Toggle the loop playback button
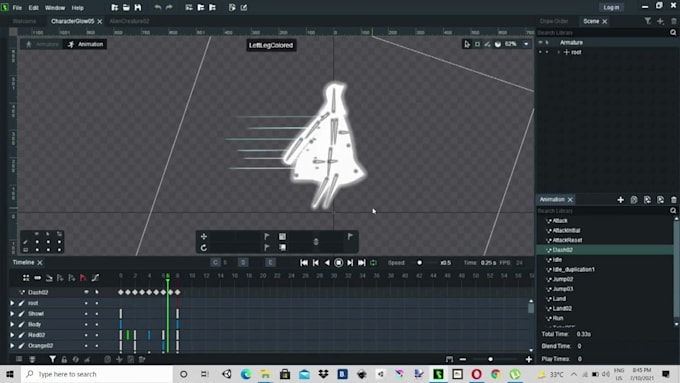680x383 pixels. click(x=373, y=262)
